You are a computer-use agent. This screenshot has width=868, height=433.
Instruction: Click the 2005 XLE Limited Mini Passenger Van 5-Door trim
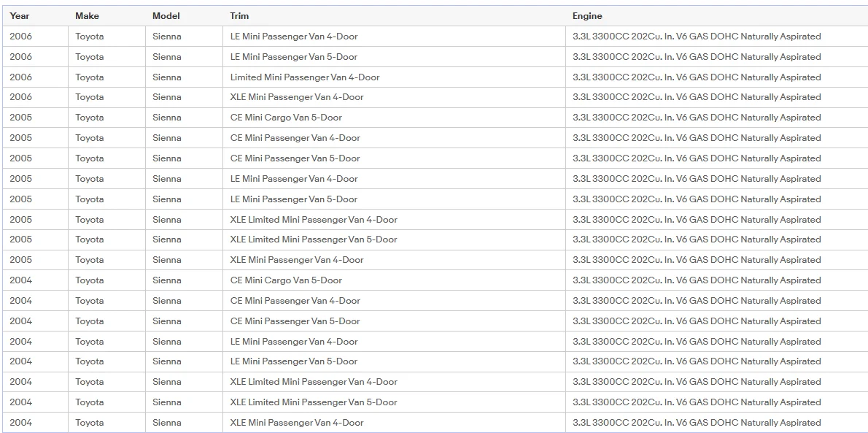point(314,240)
